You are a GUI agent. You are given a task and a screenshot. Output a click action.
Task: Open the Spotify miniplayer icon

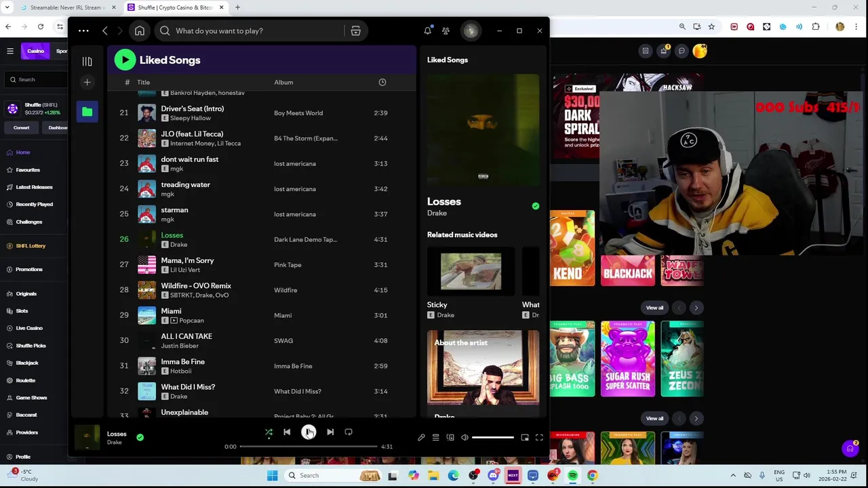point(525,438)
